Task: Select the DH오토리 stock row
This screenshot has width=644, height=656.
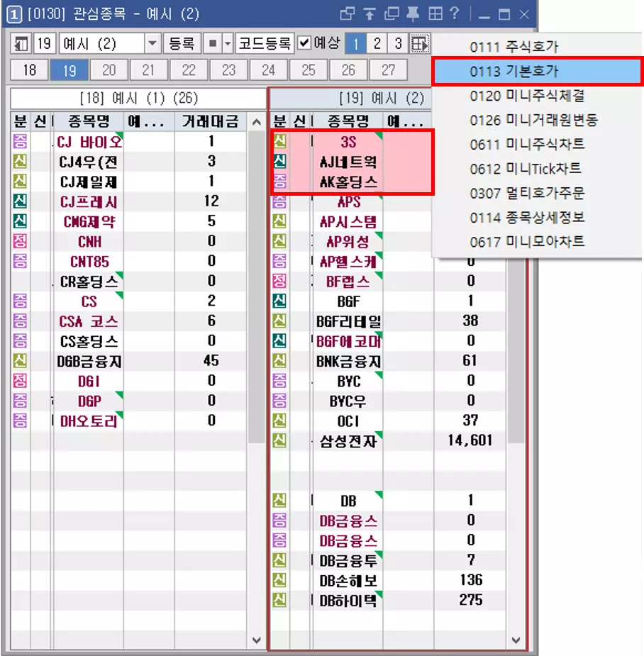Action: click(129, 421)
